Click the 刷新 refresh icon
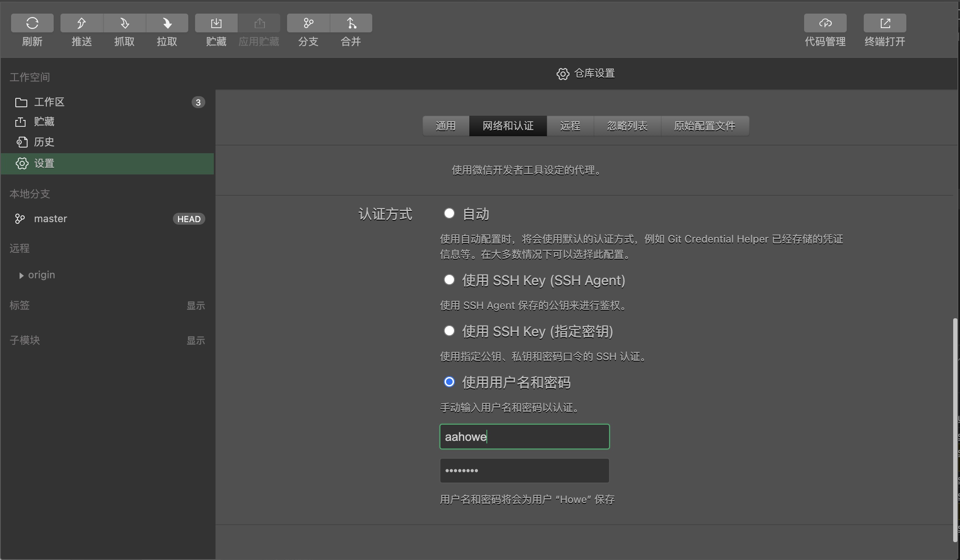The width and height of the screenshot is (960, 560). pos(32,23)
